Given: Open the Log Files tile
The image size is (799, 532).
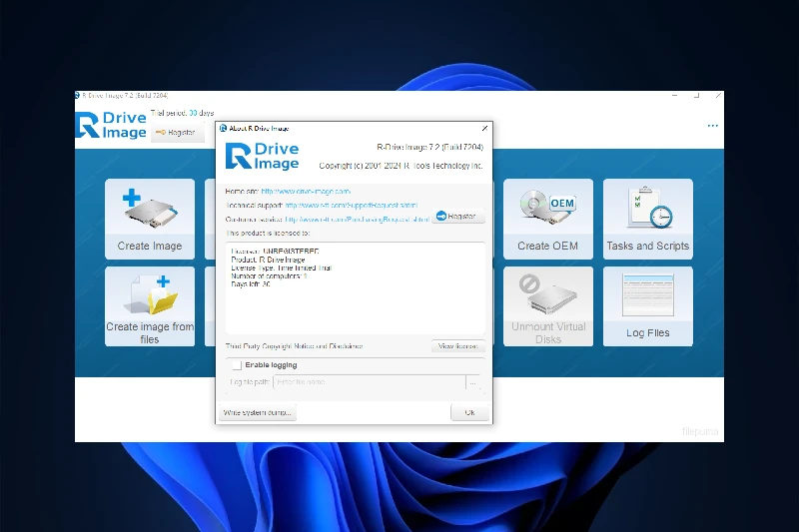Looking at the screenshot, I should point(647,306).
